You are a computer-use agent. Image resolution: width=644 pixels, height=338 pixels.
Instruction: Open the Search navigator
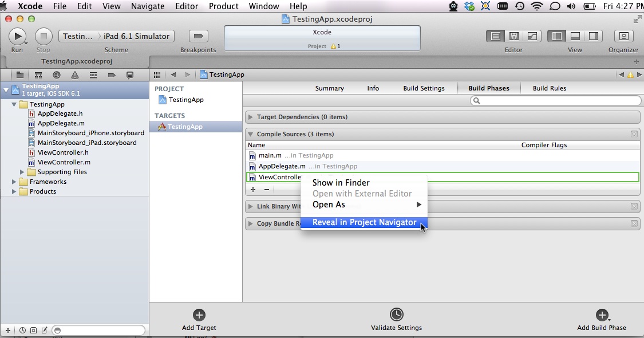tap(55, 74)
